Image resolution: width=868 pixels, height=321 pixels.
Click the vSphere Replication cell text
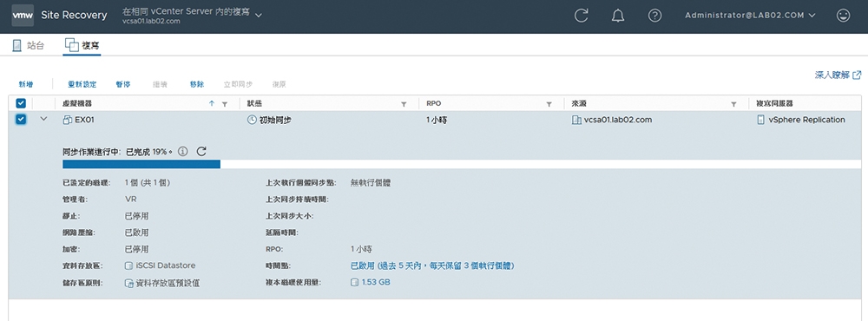pos(806,120)
